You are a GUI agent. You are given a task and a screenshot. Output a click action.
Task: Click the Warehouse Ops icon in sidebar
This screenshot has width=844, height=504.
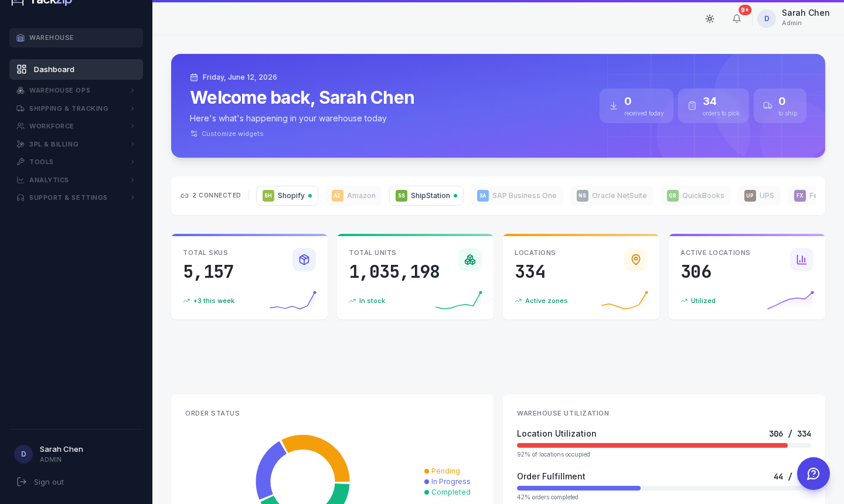pyautogui.click(x=21, y=90)
